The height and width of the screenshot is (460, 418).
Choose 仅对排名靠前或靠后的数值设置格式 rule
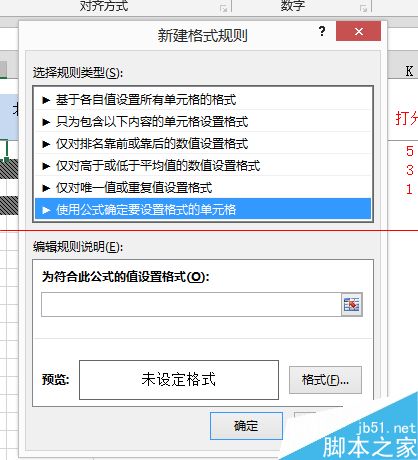[x=203, y=144]
